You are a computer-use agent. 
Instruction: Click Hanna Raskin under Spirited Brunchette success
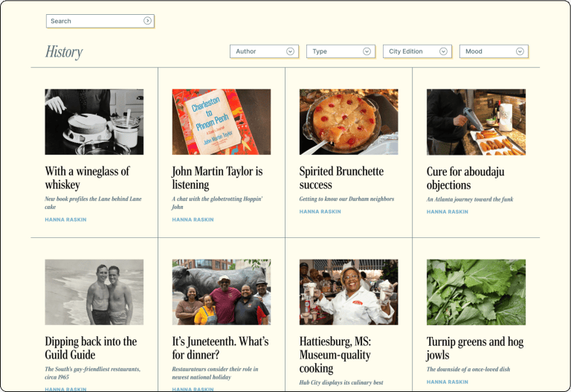(x=320, y=212)
